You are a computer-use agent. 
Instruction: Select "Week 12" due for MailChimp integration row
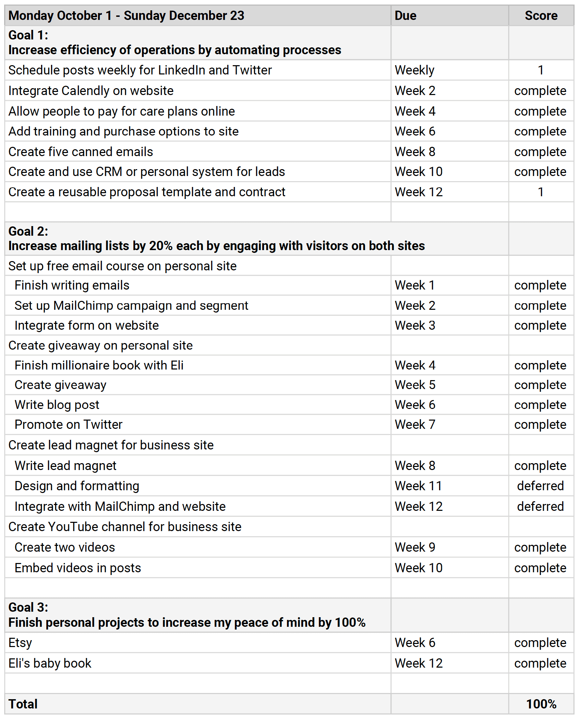point(418,507)
